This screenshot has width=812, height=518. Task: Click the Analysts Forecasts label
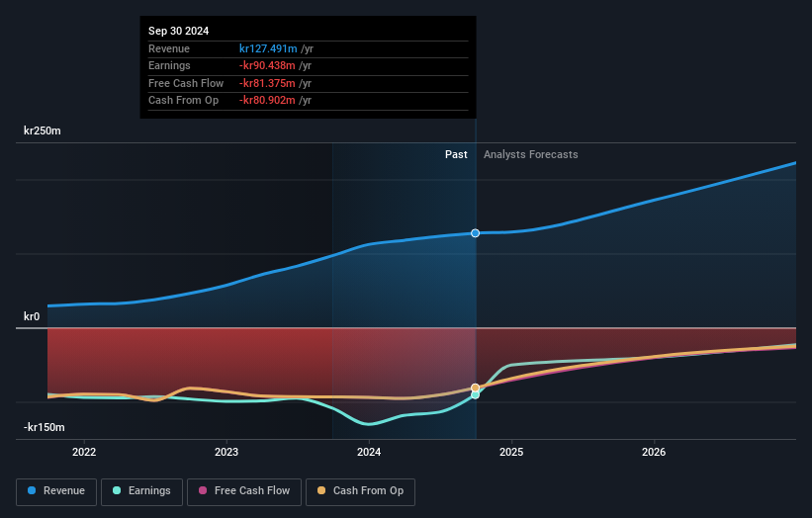point(531,154)
